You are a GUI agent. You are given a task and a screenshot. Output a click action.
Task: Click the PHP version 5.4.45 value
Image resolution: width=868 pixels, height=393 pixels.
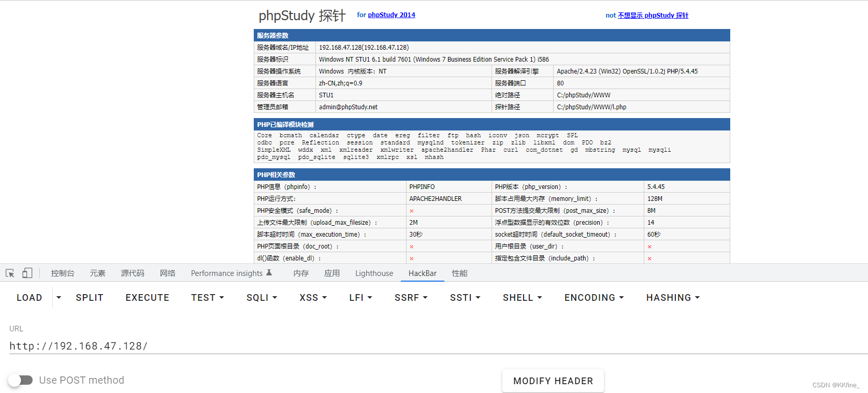click(x=656, y=186)
